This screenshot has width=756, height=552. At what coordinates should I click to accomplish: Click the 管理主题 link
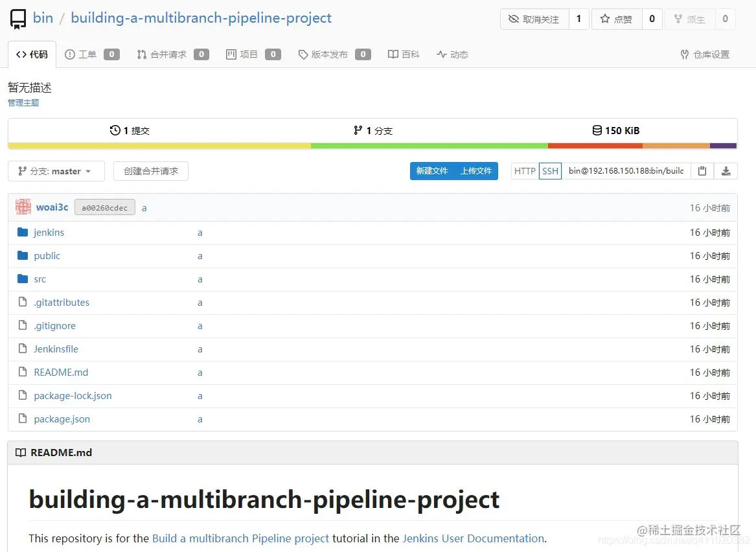click(23, 102)
